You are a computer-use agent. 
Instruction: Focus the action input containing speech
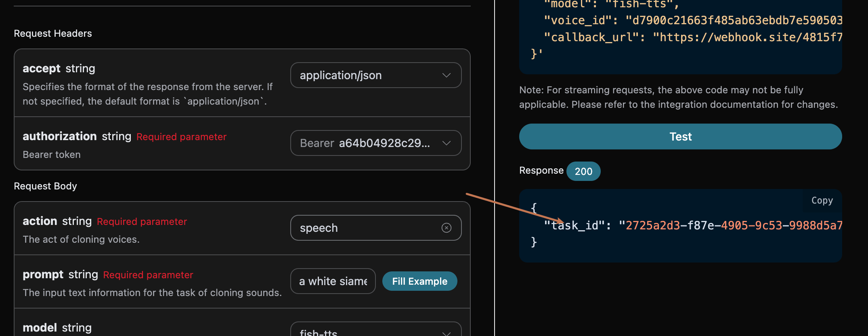363,228
